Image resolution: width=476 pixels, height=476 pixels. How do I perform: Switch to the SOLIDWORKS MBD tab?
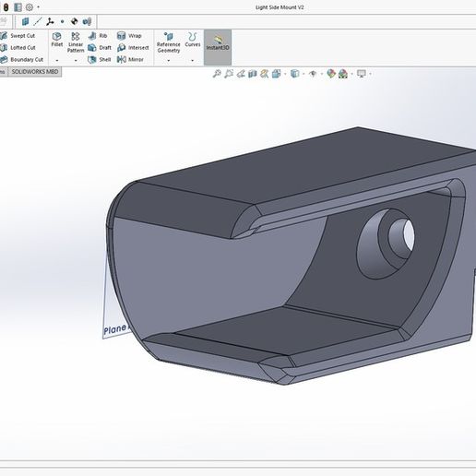pos(35,72)
